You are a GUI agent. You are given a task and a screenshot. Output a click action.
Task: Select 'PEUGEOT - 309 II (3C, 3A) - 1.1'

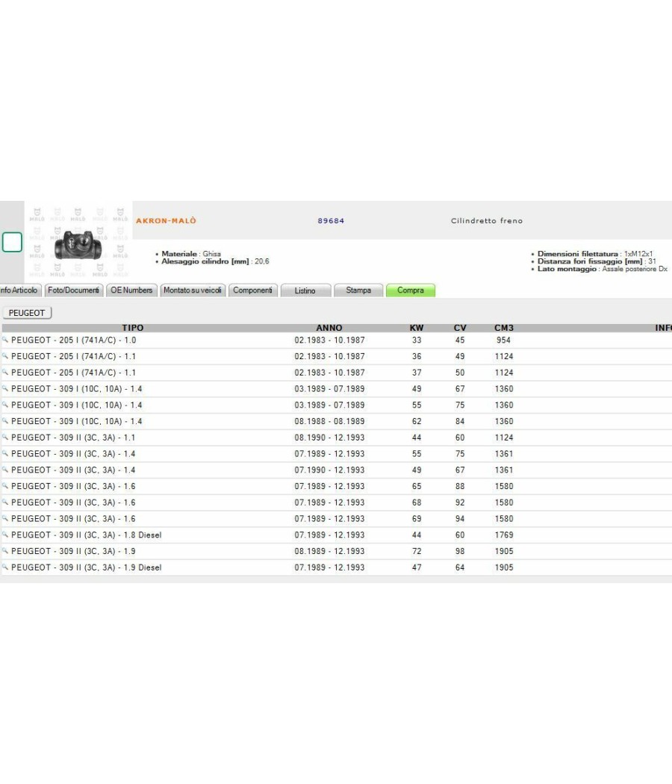tap(73, 438)
